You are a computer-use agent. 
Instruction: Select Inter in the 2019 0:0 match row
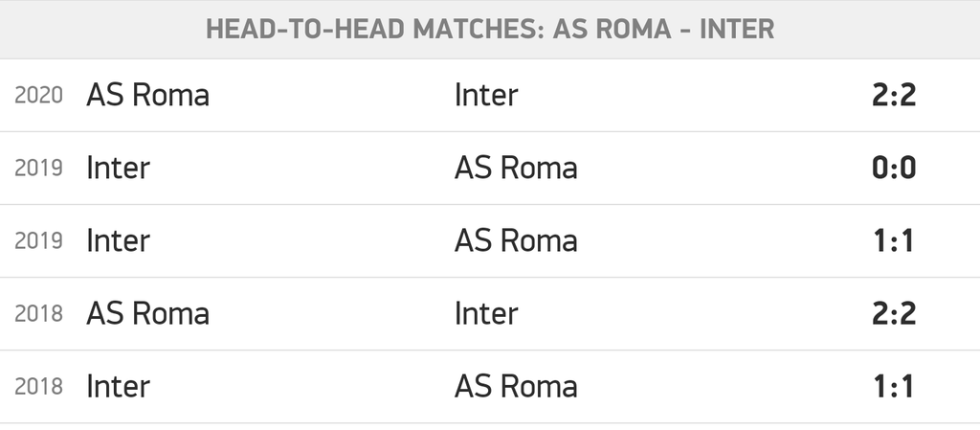click(118, 168)
